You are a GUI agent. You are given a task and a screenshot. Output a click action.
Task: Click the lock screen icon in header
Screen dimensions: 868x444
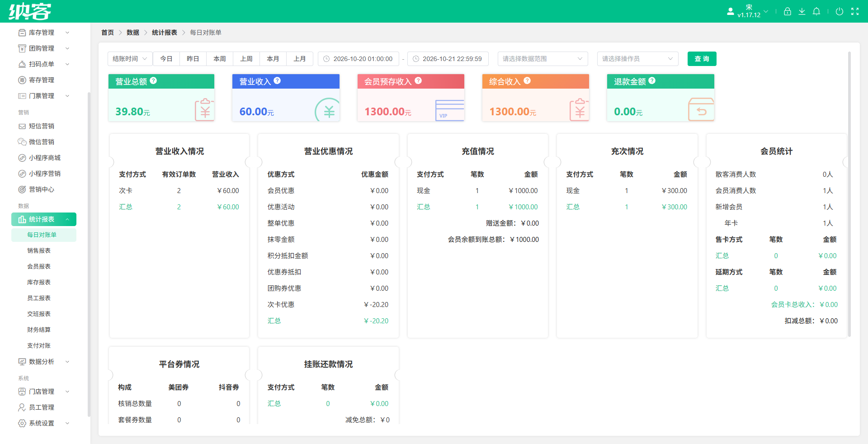point(788,12)
